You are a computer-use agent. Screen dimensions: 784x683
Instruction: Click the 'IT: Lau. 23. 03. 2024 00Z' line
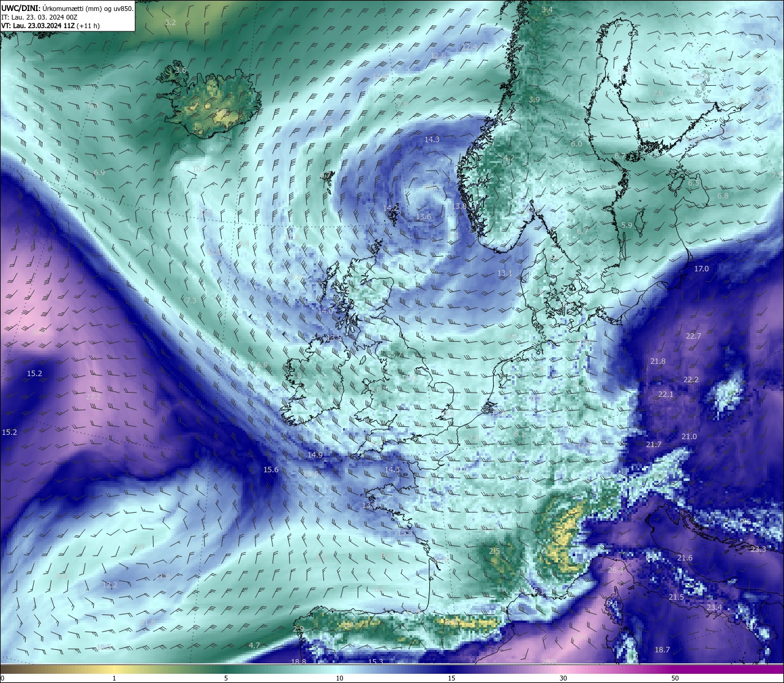(x=39, y=17)
